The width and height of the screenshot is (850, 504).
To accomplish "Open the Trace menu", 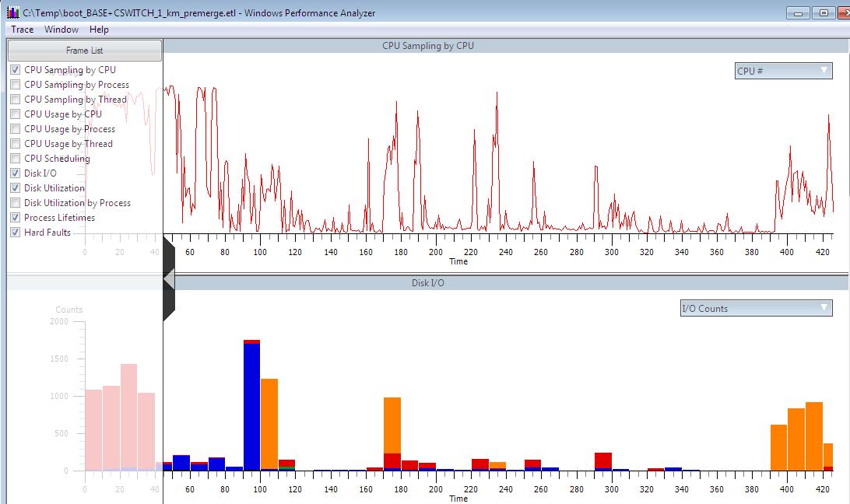I will point(23,30).
